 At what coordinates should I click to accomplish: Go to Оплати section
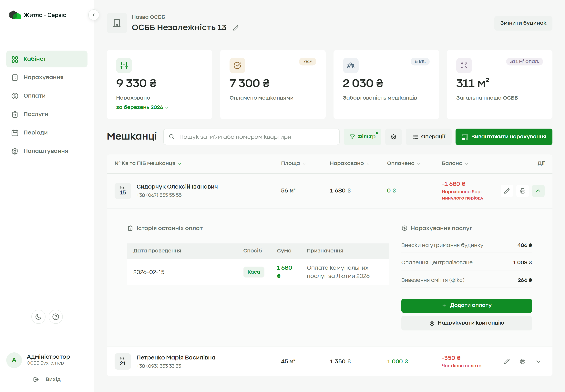(47, 96)
